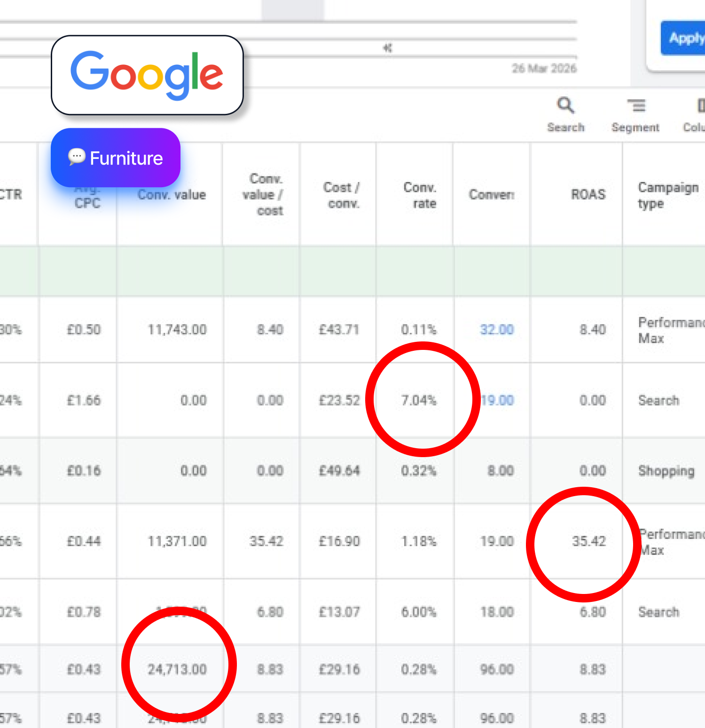
Task: Select the £0.50 average CPC cell
Action: click(x=84, y=330)
